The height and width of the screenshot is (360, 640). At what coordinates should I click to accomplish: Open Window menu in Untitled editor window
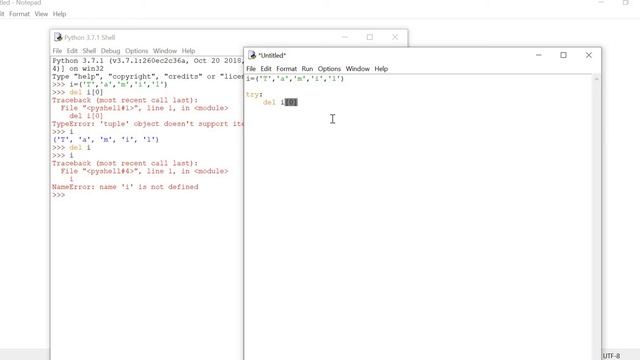point(358,69)
